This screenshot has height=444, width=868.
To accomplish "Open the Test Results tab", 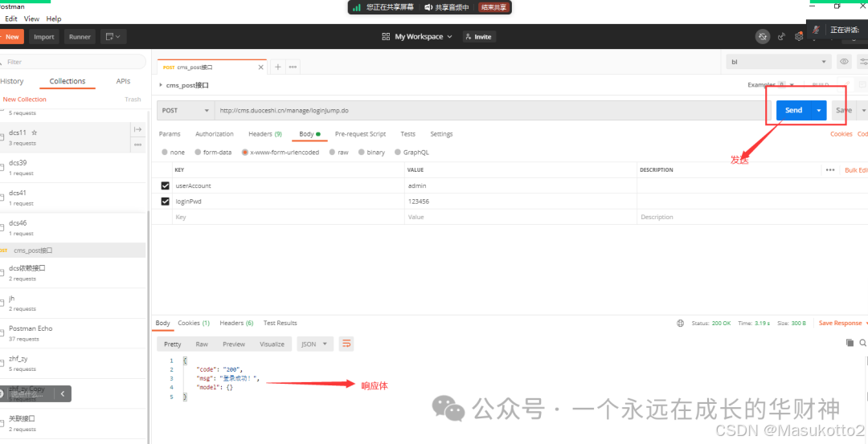I will [280, 323].
